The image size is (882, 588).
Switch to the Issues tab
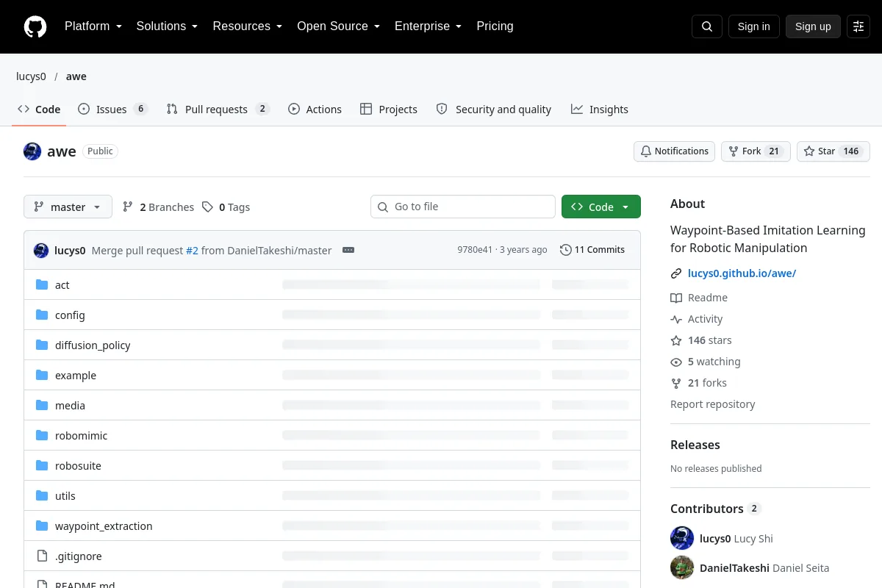tap(112, 109)
